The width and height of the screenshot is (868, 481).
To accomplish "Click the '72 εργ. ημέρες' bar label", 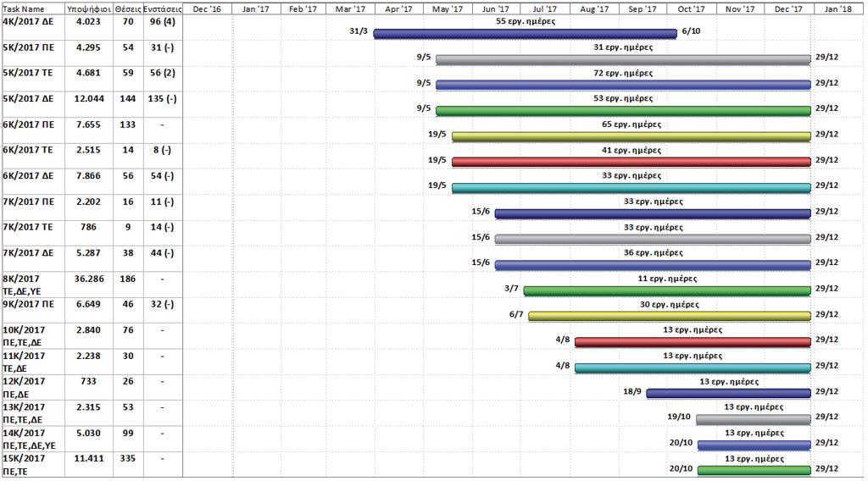I will pos(623,73).
